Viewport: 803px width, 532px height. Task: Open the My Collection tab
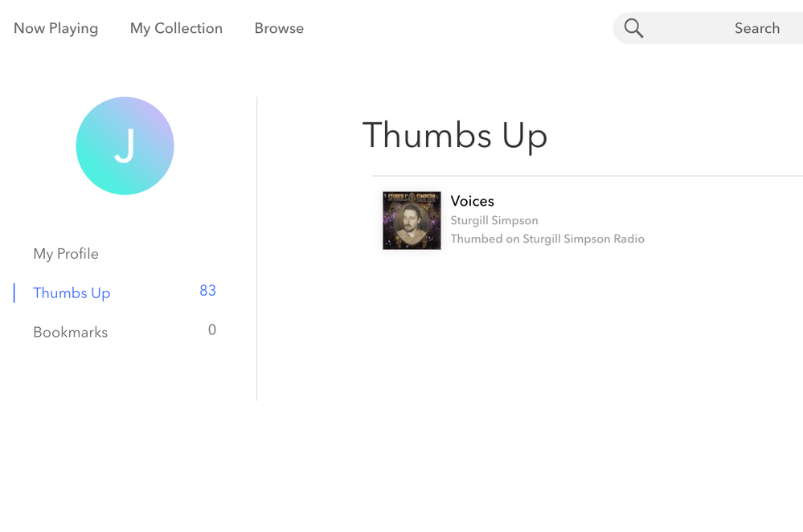click(x=176, y=28)
